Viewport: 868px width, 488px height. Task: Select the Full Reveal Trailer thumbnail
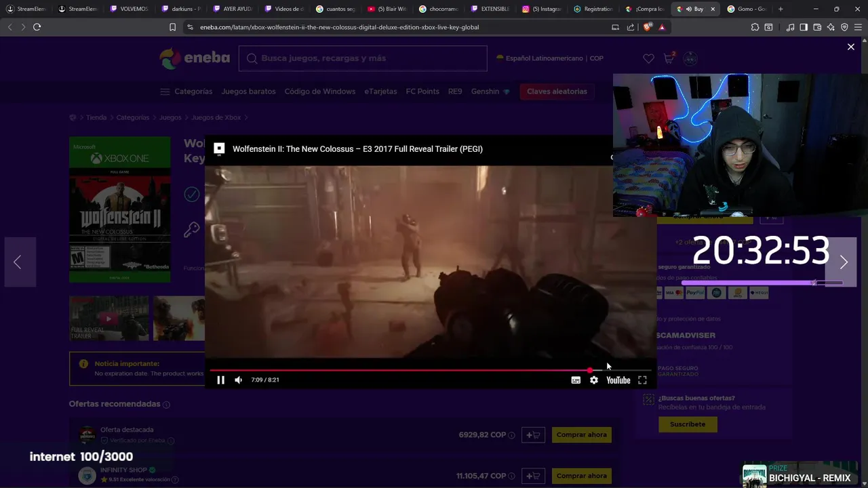(x=108, y=318)
